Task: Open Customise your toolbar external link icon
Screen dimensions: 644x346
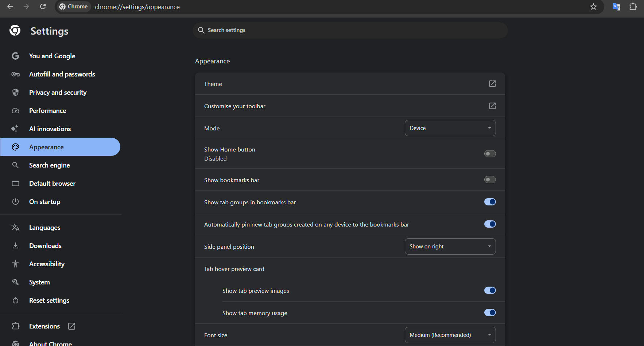Action: pos(492,106)
